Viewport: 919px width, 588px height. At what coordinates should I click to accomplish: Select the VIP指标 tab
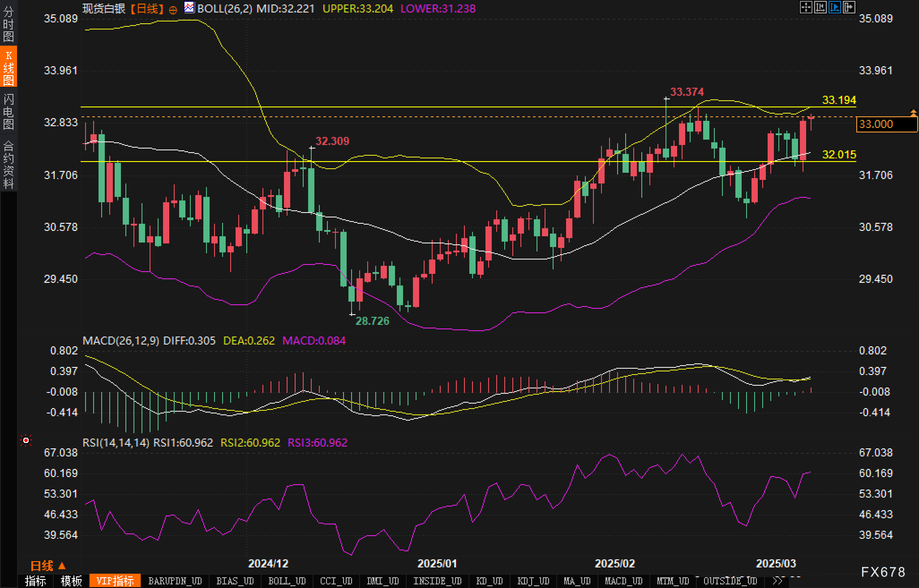point(115,581)
